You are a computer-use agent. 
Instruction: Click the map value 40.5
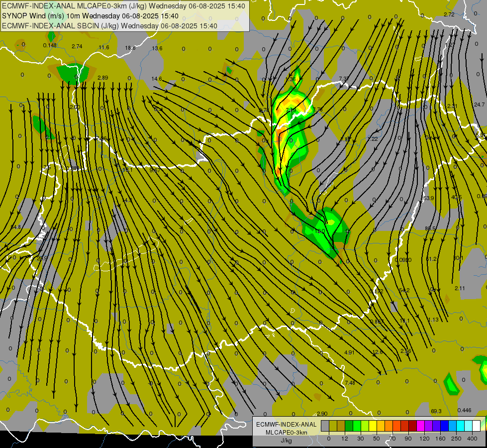[457, 197]
